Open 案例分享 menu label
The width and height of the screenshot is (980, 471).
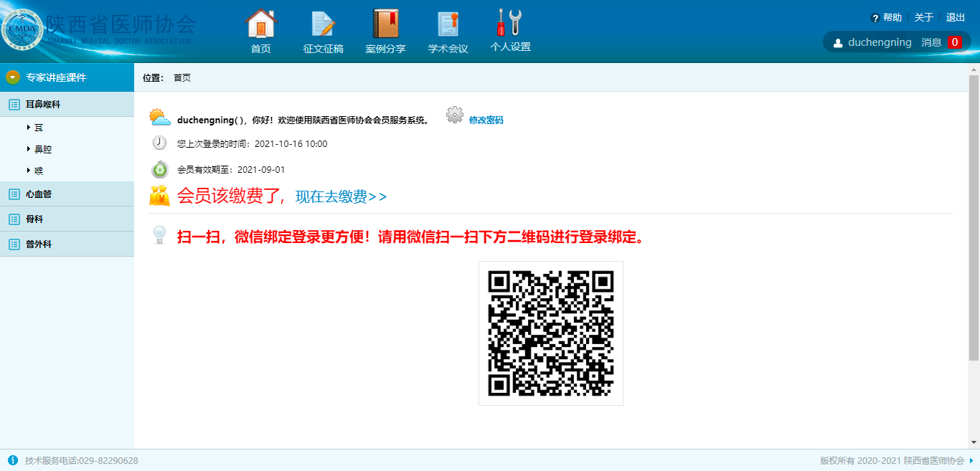tap(386, 49)
